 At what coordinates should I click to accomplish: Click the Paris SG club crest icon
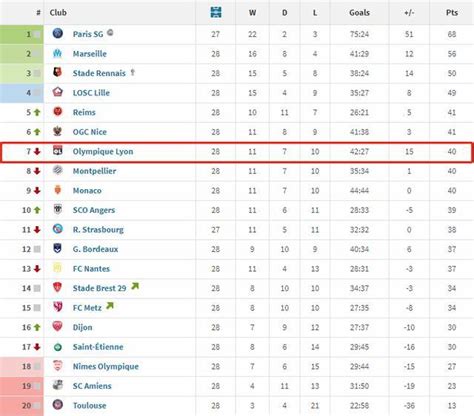point(58,33)
